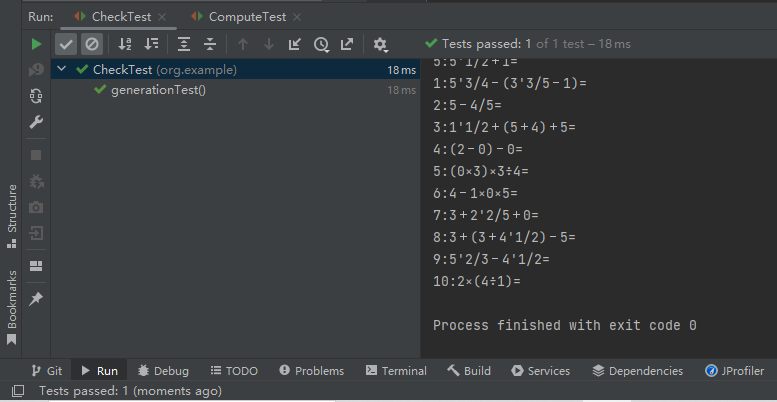
Task: Sort test results alphabetically
Action: pos(125,44)
